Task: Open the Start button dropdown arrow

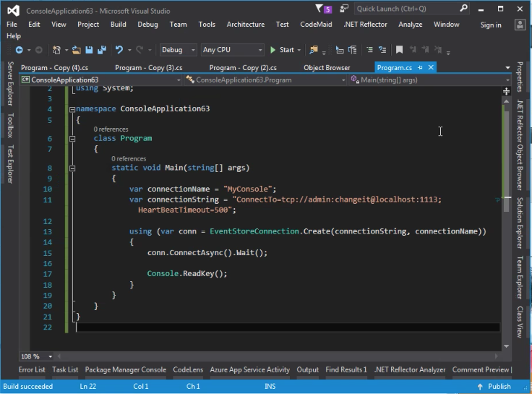Action: (x=299, y=50)
